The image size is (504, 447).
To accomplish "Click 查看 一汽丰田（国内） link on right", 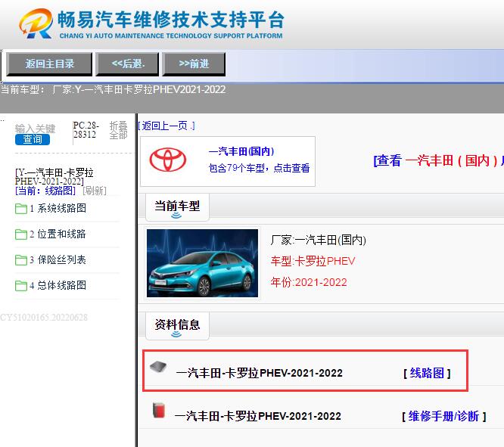I will (438, 160).
